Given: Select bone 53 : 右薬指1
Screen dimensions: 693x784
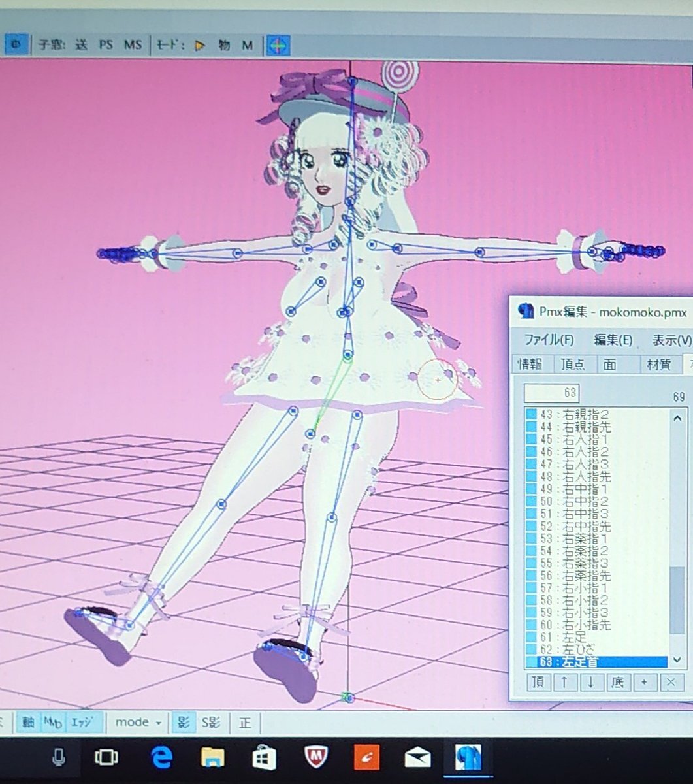Looking at the screenshot, I should 597,538.
